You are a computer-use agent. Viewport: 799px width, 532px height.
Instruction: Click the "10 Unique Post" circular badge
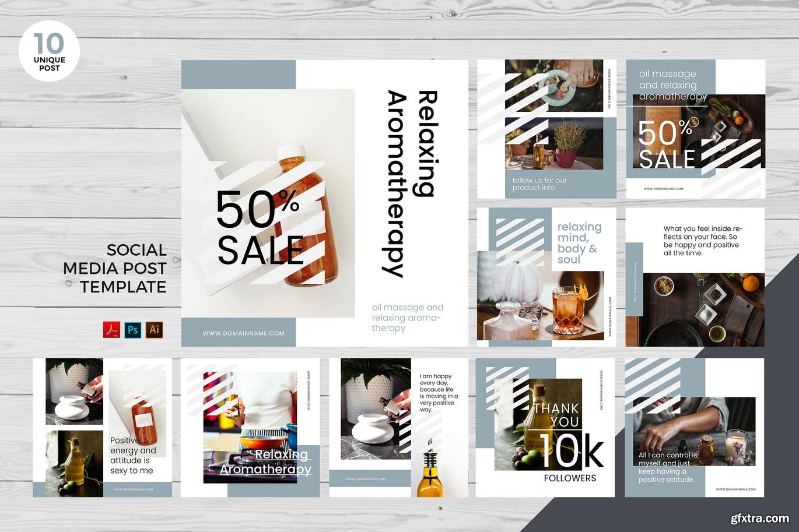(49, 51)
